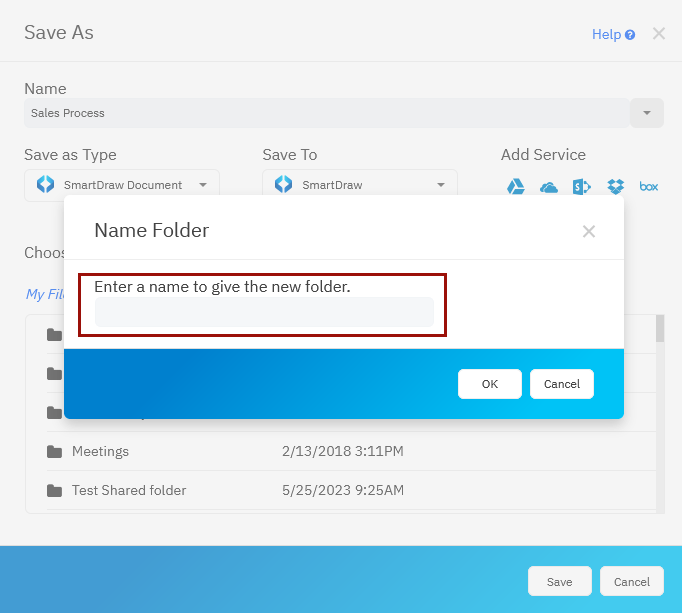The height and width of the screenshot is (613, 682).
Task: Click the Meetings folder icon
Action: (x=54, y=452)
